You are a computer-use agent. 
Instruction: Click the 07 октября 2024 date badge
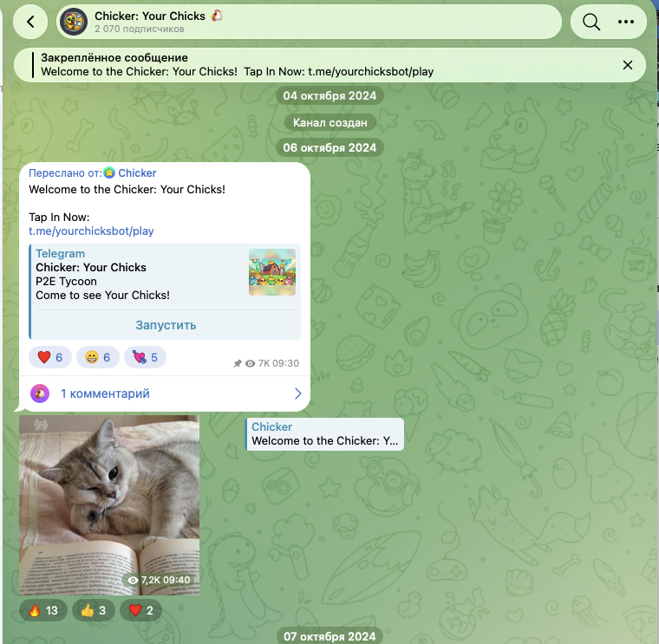coord(329,636)
